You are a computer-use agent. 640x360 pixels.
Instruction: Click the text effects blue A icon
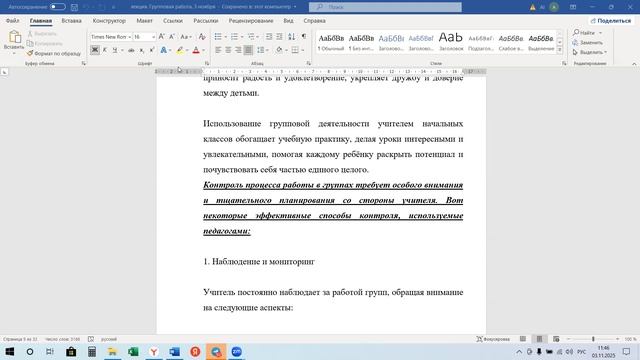pos(164,50)
